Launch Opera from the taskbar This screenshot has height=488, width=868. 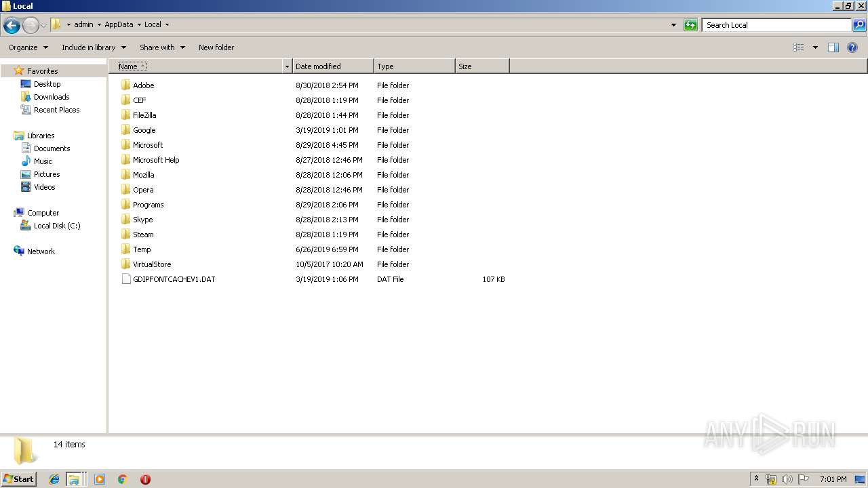(145, 479)
